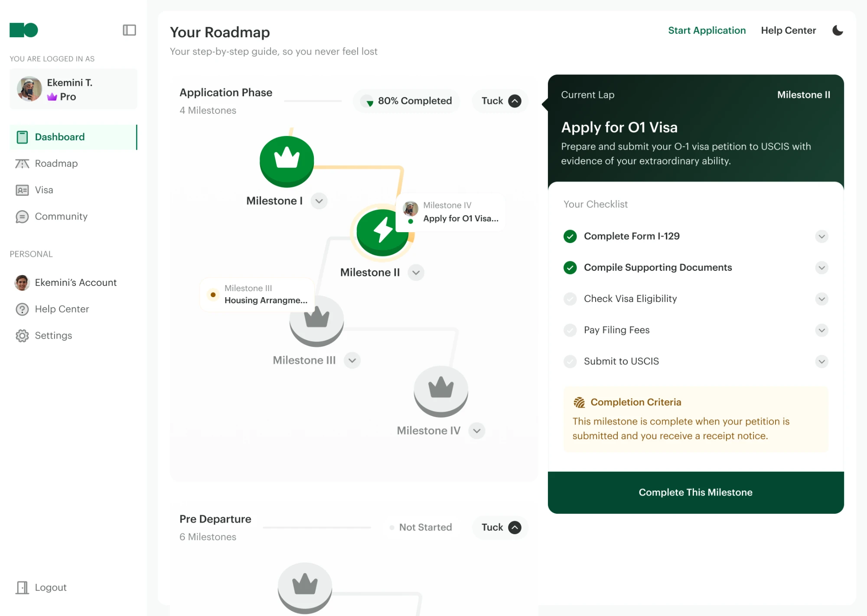Select Milestone I green crown node
867x616 pixels.
point(287,162)
